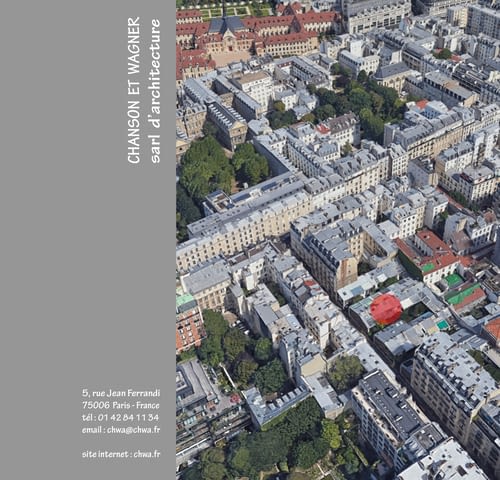Click the vertical sarl d'architecture subtitle
This screenshot has width=500, height=480.
coord(155,91)
